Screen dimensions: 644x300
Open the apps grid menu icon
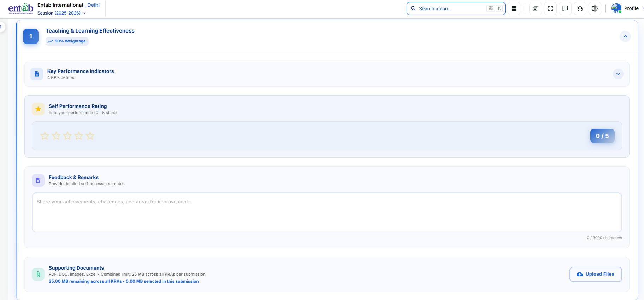click(x=514, y=8)
